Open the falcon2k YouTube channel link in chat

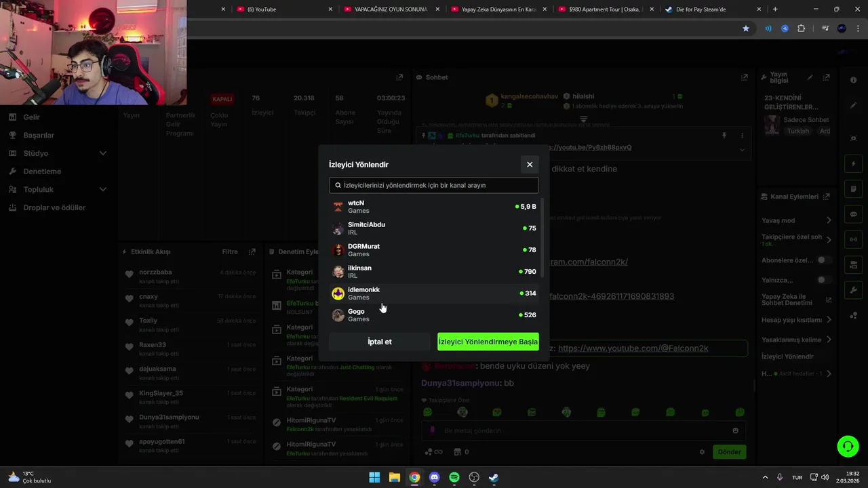(633, 348)
